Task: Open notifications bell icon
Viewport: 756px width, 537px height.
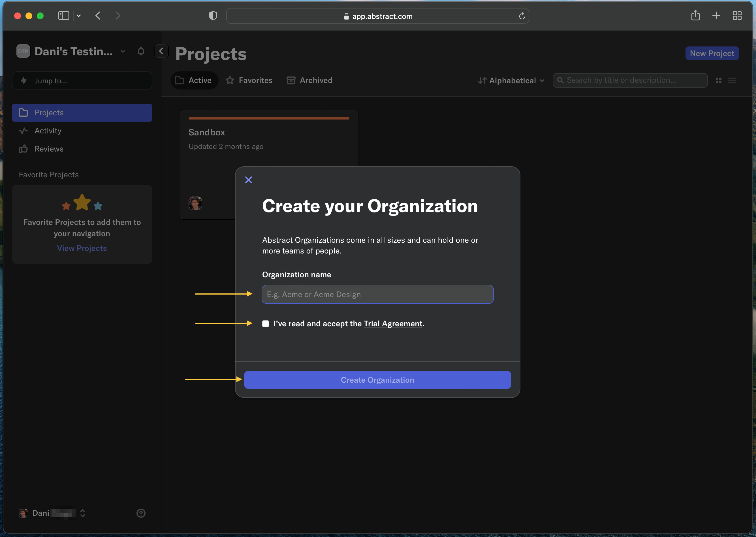Action: pyautogui.click(x=141, y=51)
